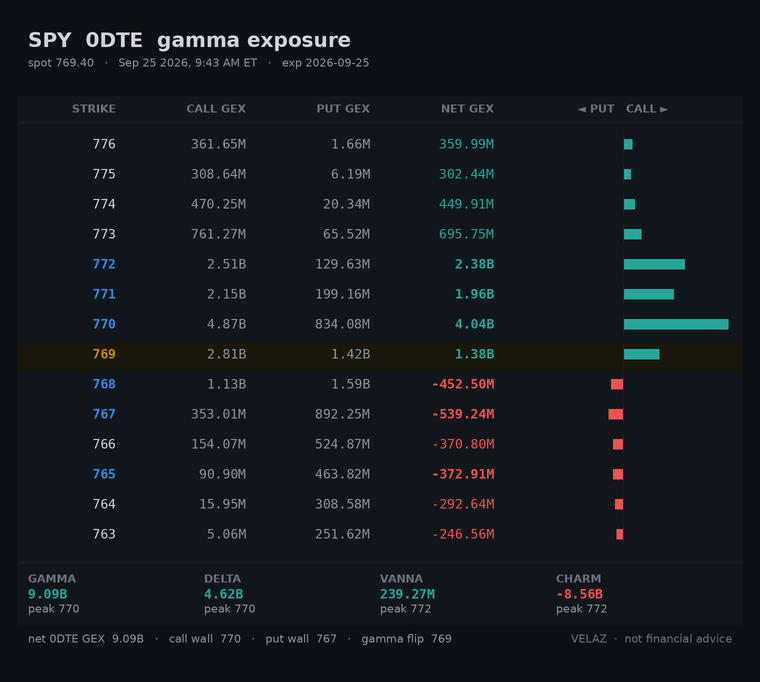Click the CALL GEX column header

pyautogui.click(x=216, y=109)
